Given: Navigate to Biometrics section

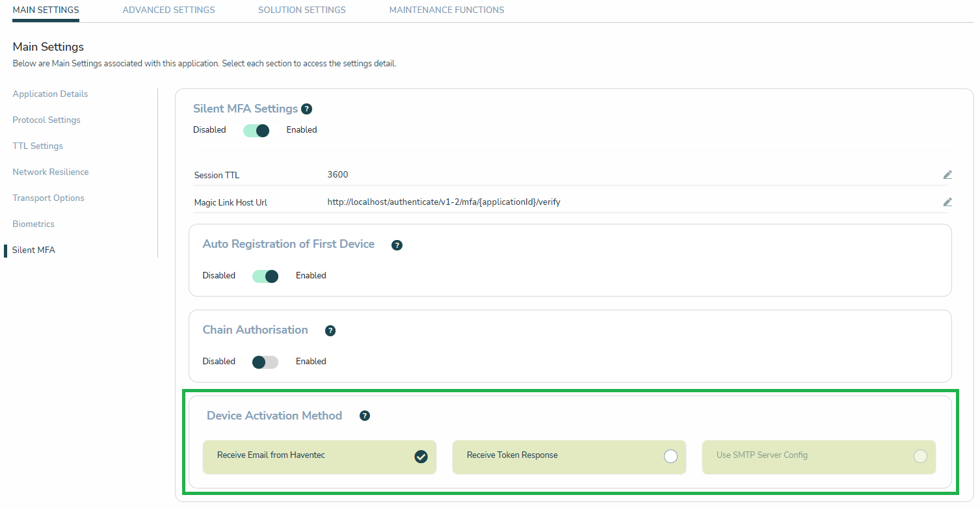Looking at the screenshot, I should (33, 224).
